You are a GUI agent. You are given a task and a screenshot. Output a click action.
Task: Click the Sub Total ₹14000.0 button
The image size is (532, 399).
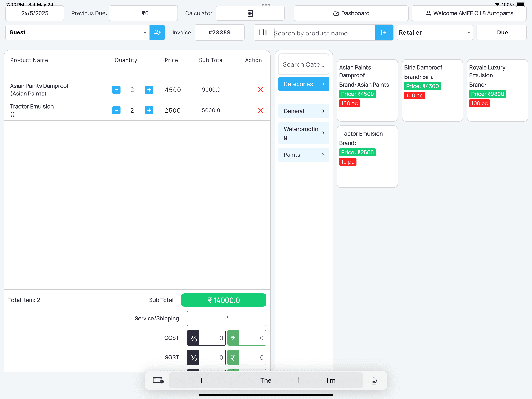[224, 300]
